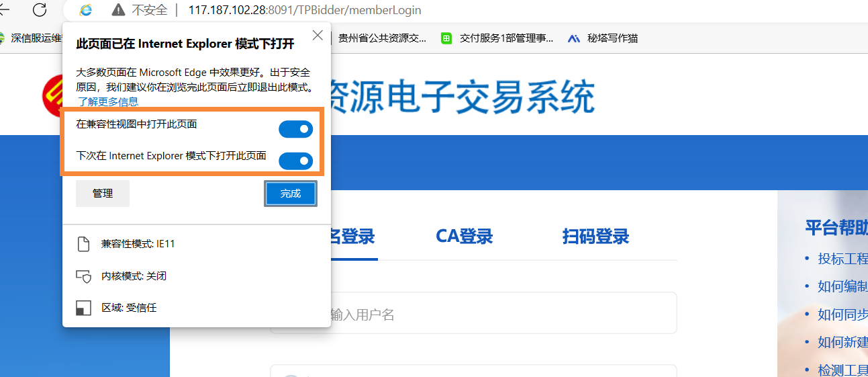Open the 检测工具 help link
The height and width of the screenshot is (377, 868).
click(842, 370)
